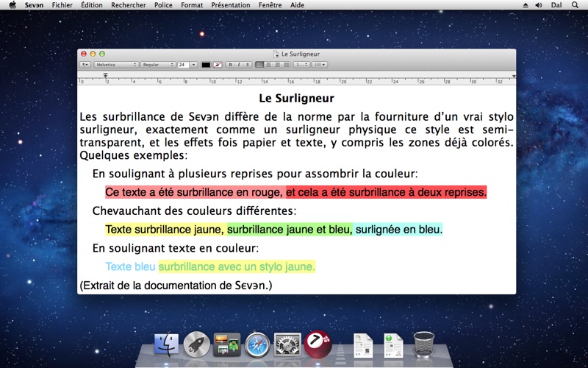Click the first-line indent marker on ruler
Image resolution: width=588 pixels, height=368 pixels.
tap(105, 75)
